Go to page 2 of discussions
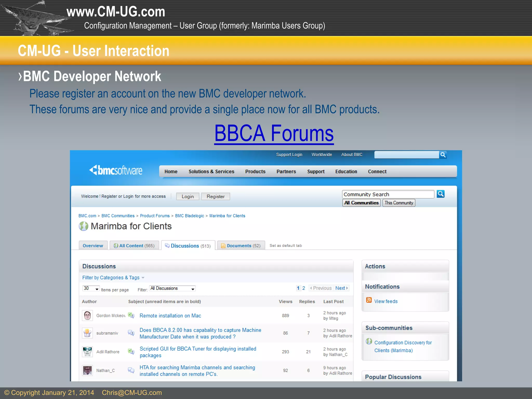 tap(304, 288)
